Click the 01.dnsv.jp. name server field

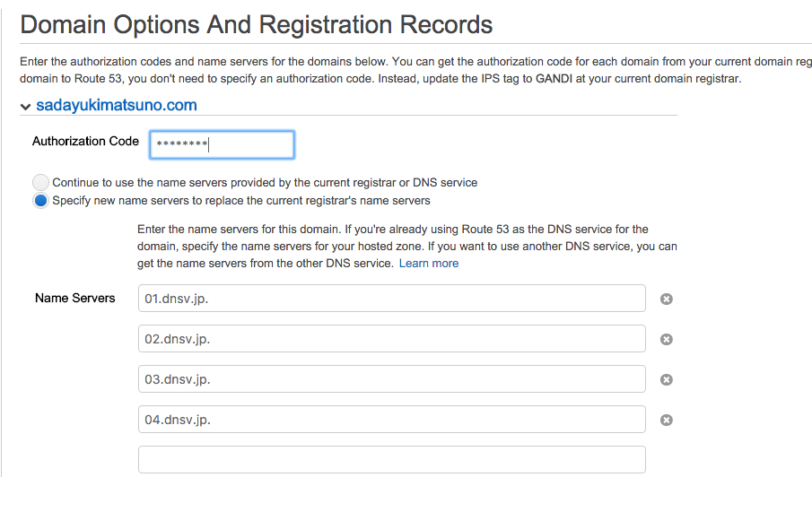pyautogui.click(x=391, y=299)
